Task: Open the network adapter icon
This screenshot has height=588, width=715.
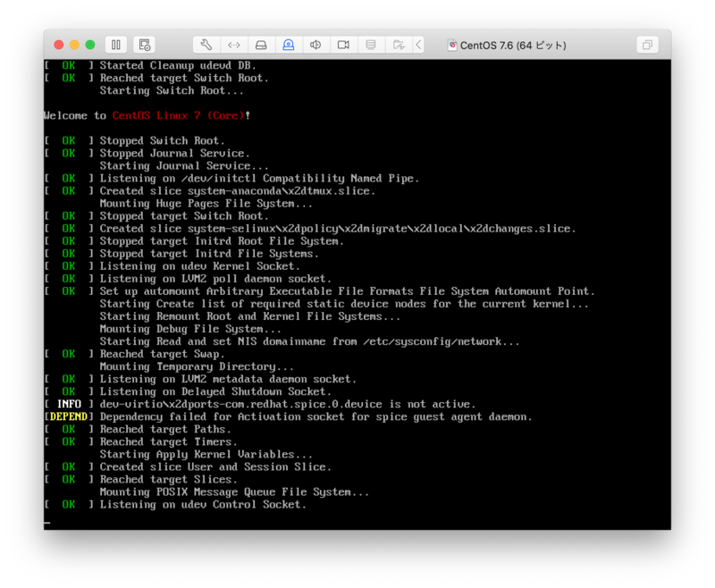Action: [x=234, y=45]
